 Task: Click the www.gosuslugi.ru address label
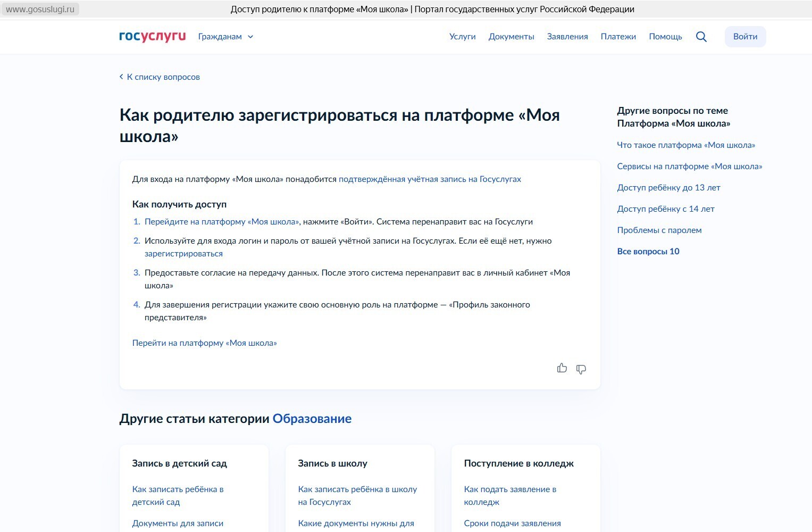tap(40, 9)
